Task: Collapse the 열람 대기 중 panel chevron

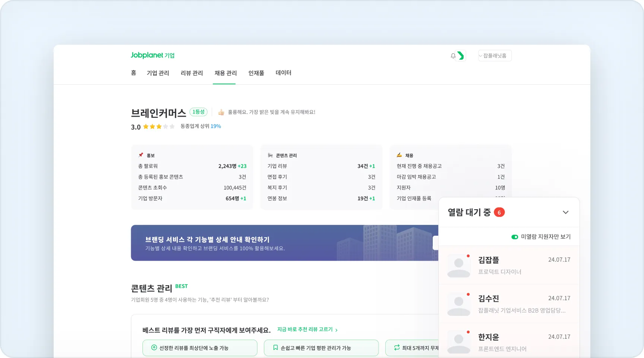Action: click(565, 213)
